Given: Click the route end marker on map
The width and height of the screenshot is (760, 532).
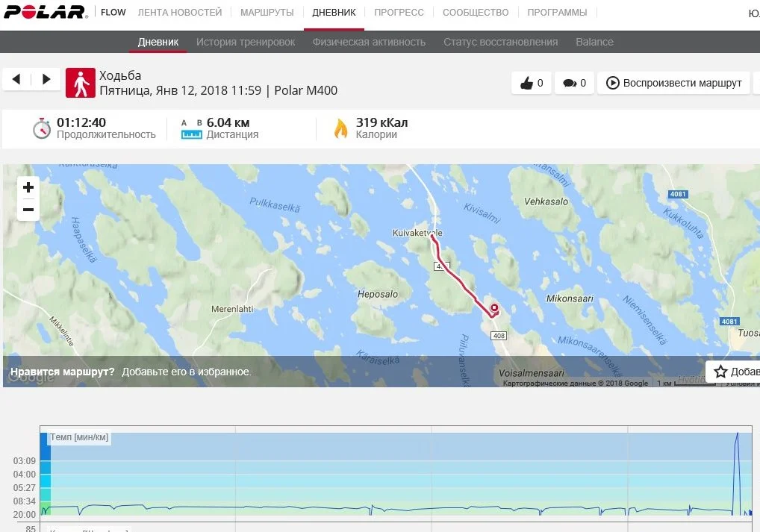Looking at the screenshot, I should [494, 307].
